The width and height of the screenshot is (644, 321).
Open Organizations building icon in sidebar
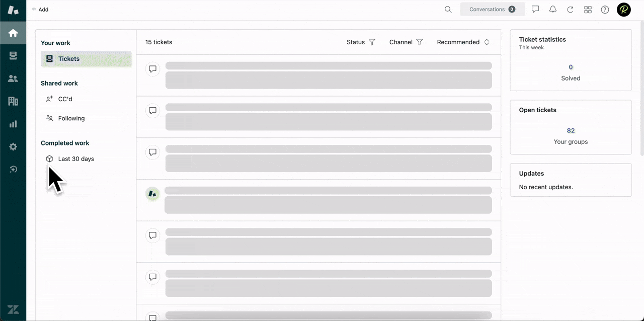(13, 101)
